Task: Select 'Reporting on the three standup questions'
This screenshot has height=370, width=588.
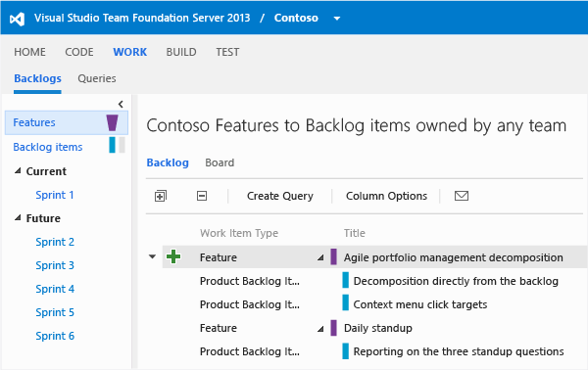Action: pyautogui.click(x=459, y=351)
